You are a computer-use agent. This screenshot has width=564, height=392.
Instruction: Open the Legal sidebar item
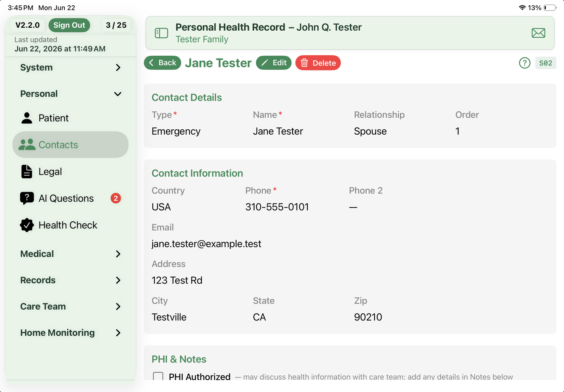[70, 172]
